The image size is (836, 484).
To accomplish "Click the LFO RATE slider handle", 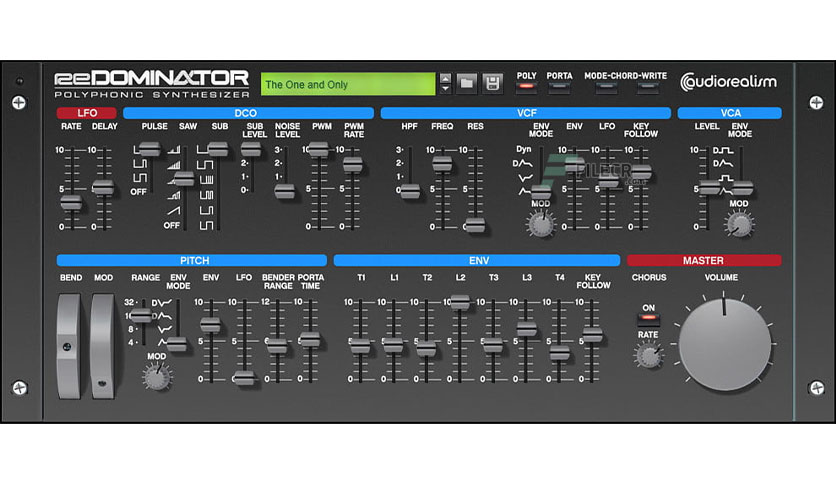I will 71,203.
